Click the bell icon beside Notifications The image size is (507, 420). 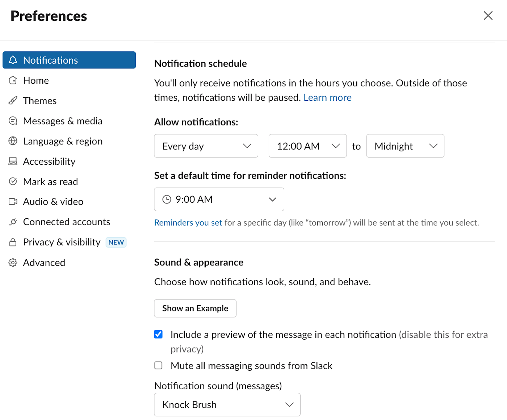pos(13,60)
